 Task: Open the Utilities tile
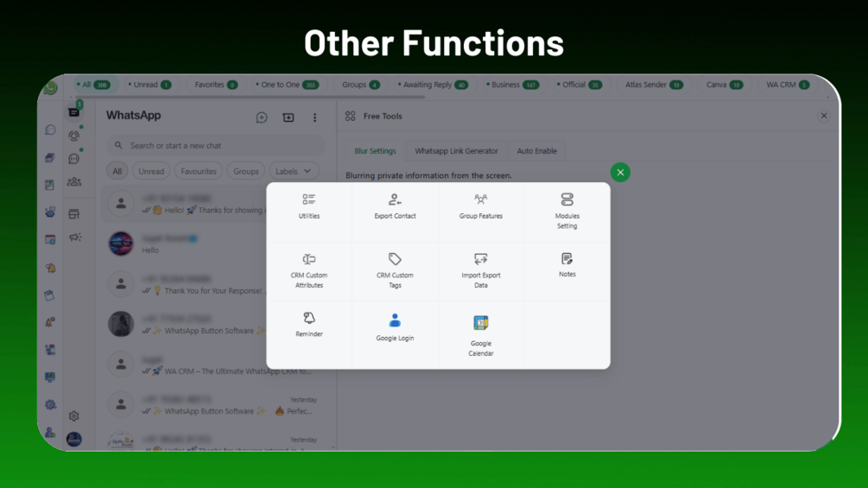point(309,206)
